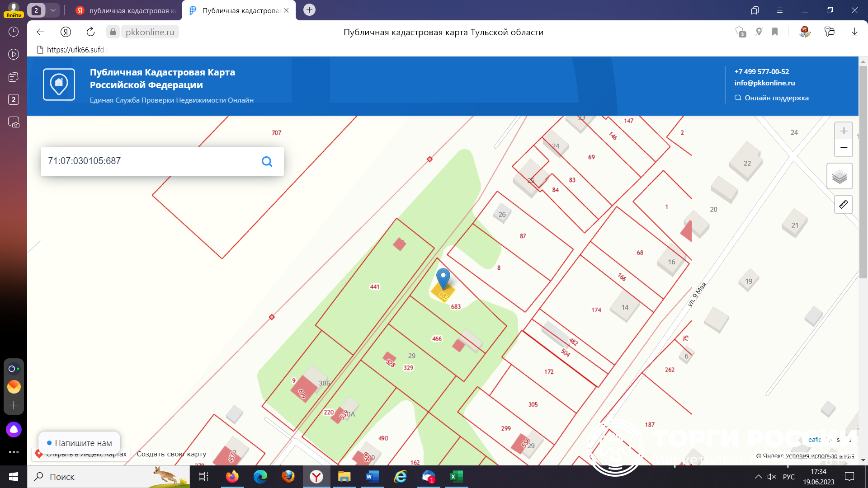Open the browser hamburger menu
Viewport: 868px width, 488px height.
(780, 10)
